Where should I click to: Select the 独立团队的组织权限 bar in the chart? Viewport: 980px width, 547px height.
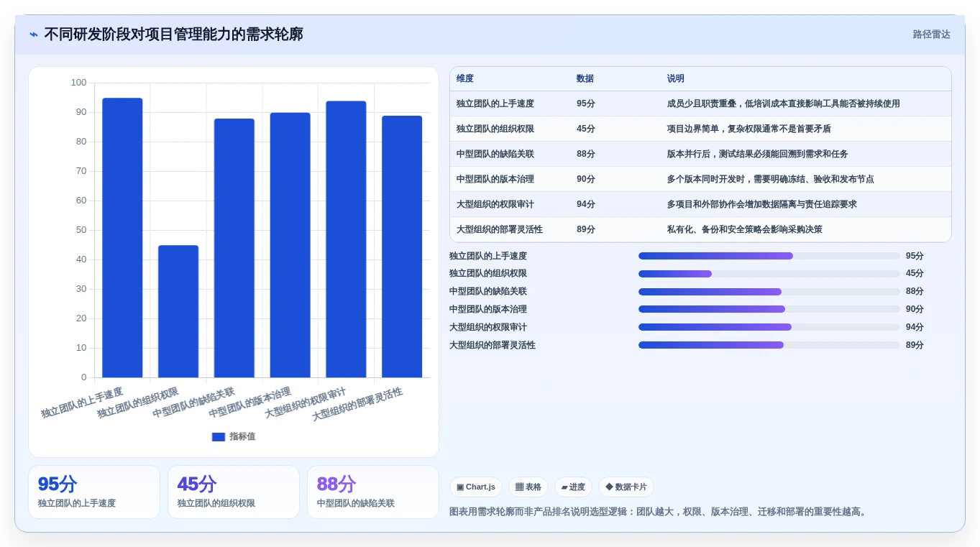point(178,311)
